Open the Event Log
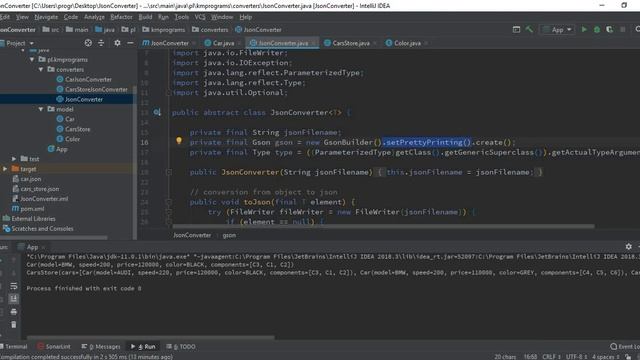Viewport: 640px width, 360px height. (625, 347)
